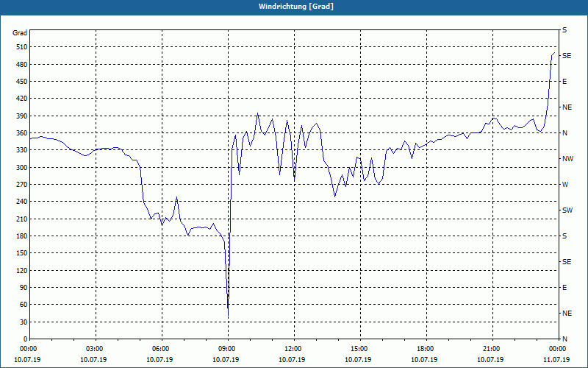Click the Windrichtung [Grad] chart title

[x=296, y=7]
